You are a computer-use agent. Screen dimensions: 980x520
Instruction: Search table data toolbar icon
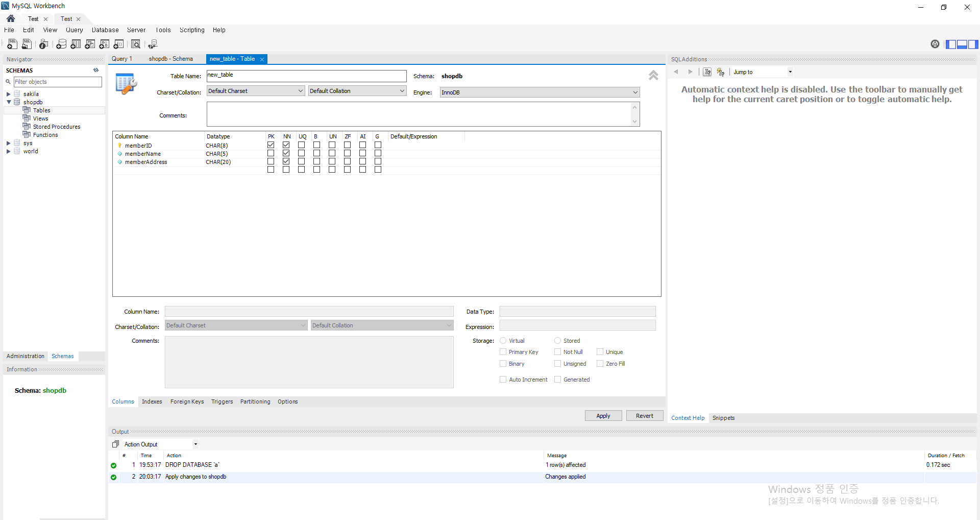tap(136, 44)
